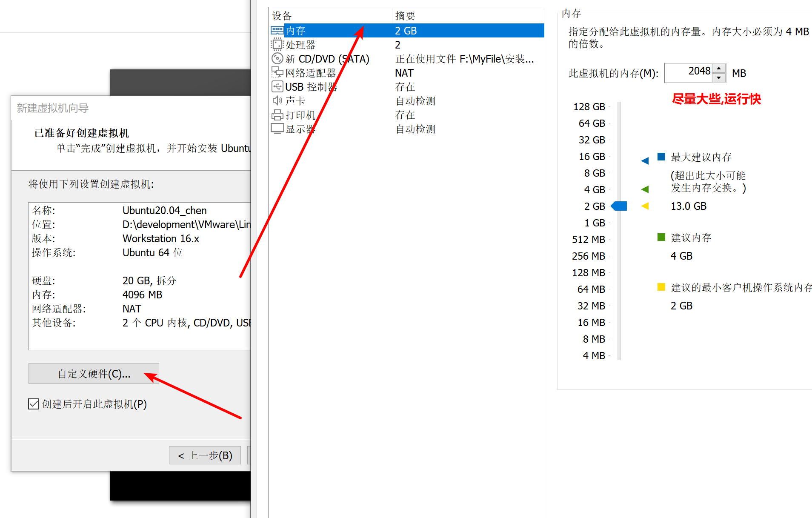
Task: Click the 1 GB memory scale label
Action: 595,223
